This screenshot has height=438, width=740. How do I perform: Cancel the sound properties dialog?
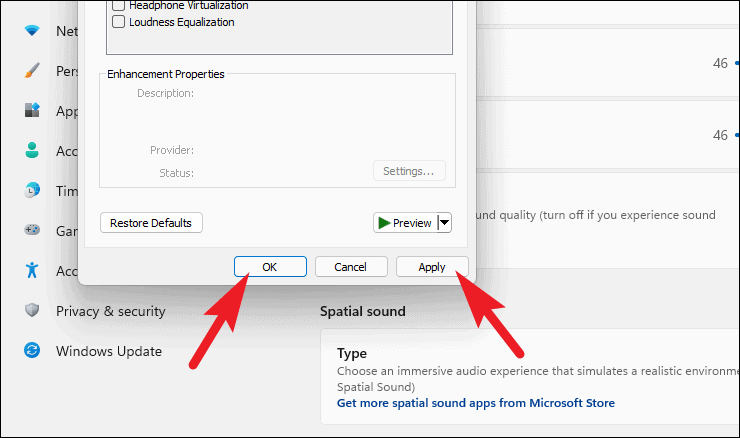coord(351,267)
